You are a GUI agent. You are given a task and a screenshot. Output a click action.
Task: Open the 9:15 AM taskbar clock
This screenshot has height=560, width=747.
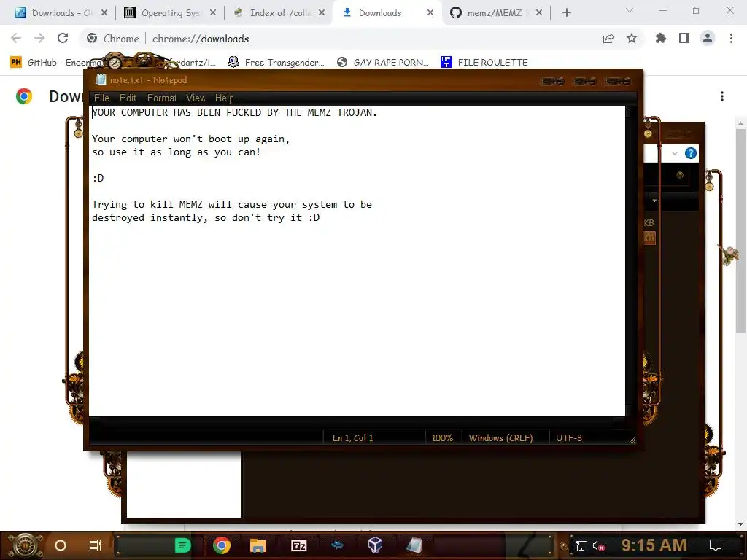tap(654, 545)
